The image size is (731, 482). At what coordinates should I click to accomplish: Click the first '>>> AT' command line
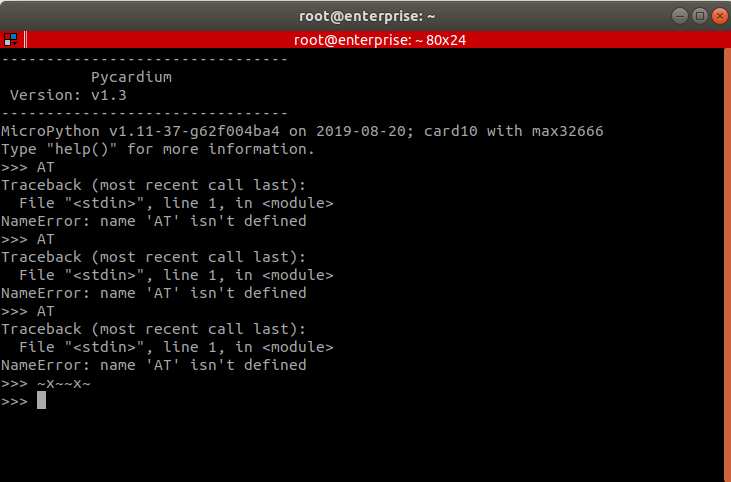click(x=28, y=167)
